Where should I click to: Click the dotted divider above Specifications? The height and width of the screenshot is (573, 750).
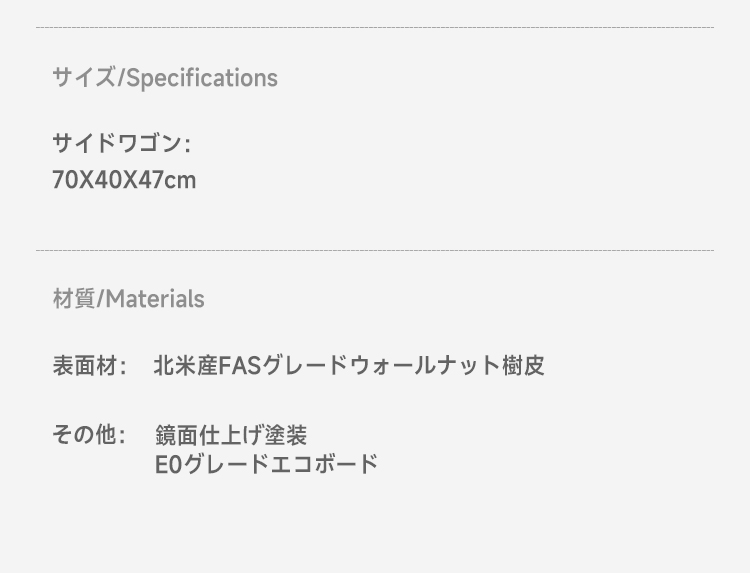pos(375,28)
